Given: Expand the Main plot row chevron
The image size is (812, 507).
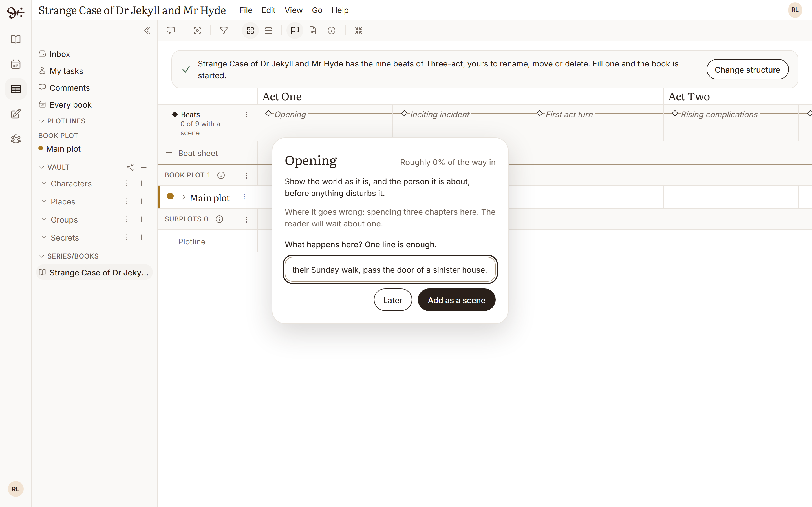Looking at the screenshot, I should [x=184, y=197].
